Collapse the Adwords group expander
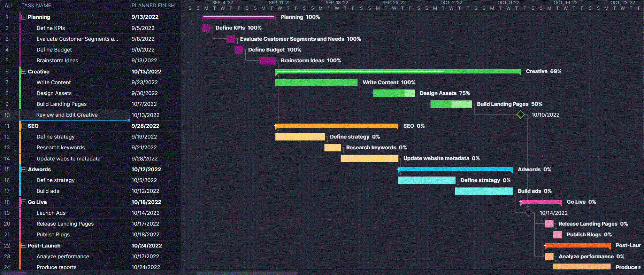Screen dimensions: 644x275 coord(24,170)
